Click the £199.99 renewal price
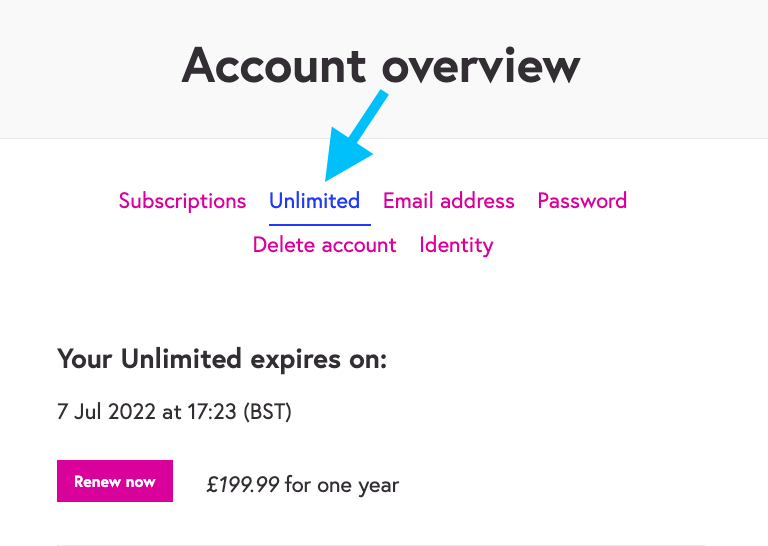This screenshot has height=546, width=768. (243, 485)
